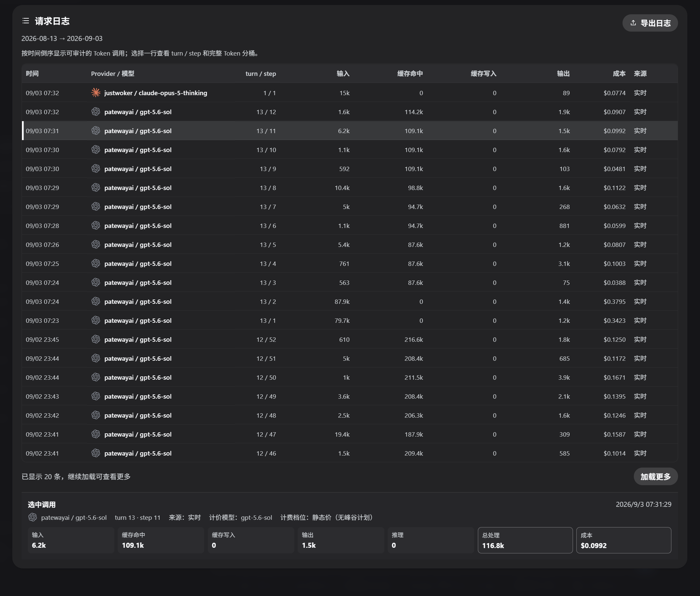Image resolution: width=700 pixels, height=596 pixels.
Task: Click the OpenAI icon in row 12 / 48
Action: 96,415
